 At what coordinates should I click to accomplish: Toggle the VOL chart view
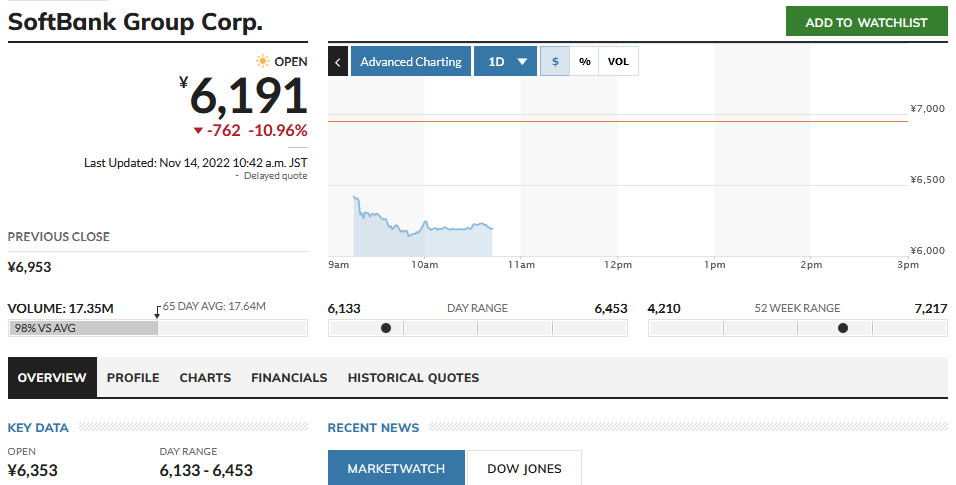tap(618, 62)
